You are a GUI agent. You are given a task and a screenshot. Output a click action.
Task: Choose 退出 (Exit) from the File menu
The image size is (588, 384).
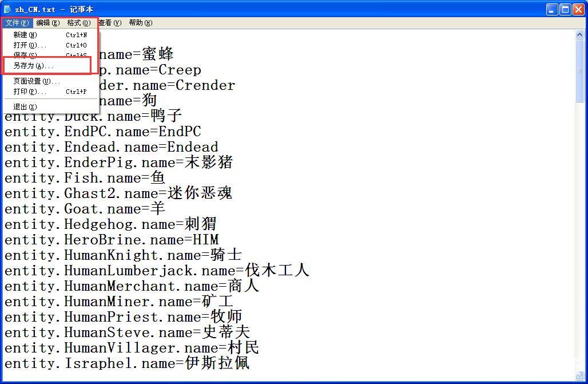tap(25, 107)
